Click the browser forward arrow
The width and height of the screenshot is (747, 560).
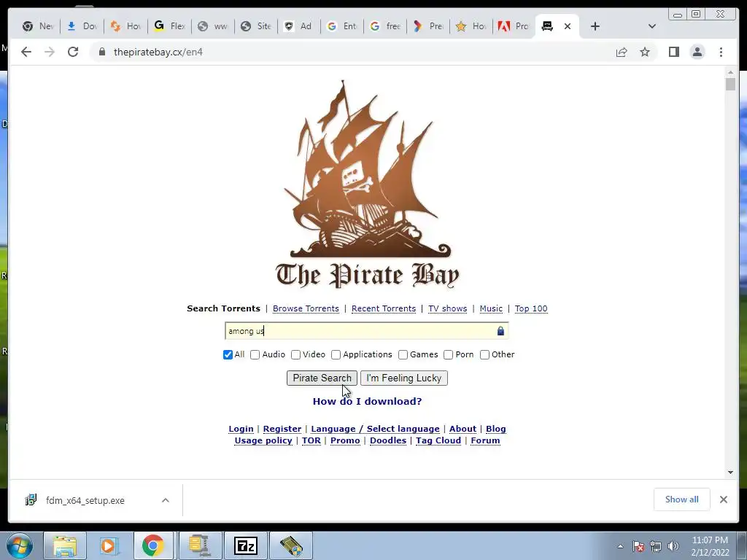[50, 52]
